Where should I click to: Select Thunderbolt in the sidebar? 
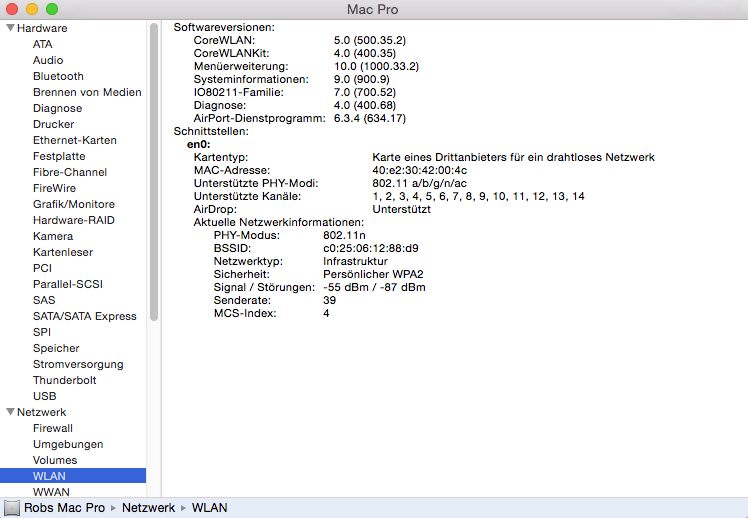[x=64, y=380]
